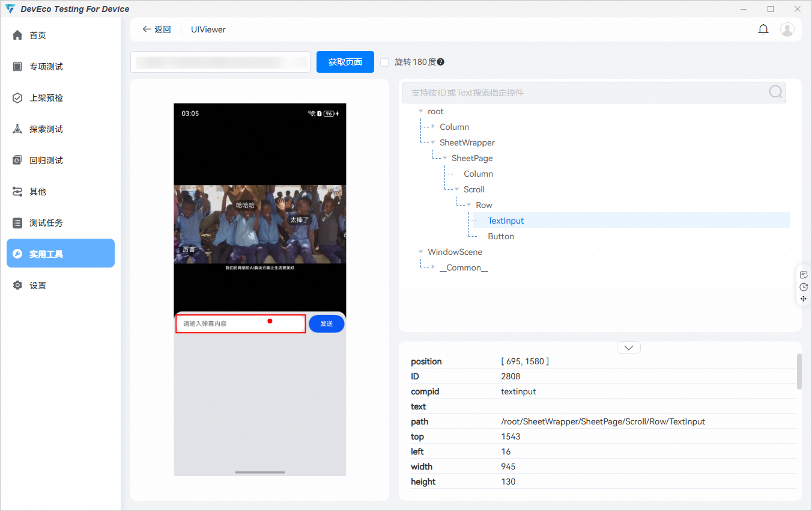Collapse the Scroll tree node
This screenshot has height=511, width=812.
point(456,189)
